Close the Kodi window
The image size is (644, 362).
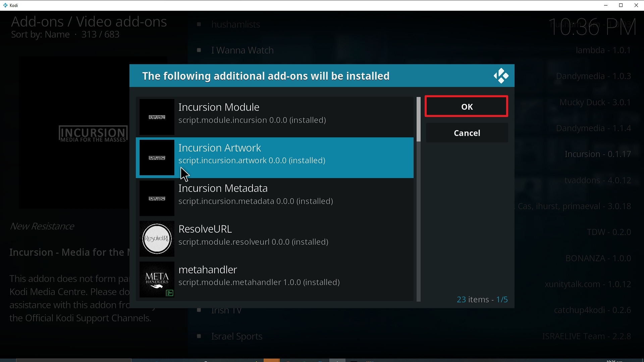pyautogui.click(x=636, y=5)
